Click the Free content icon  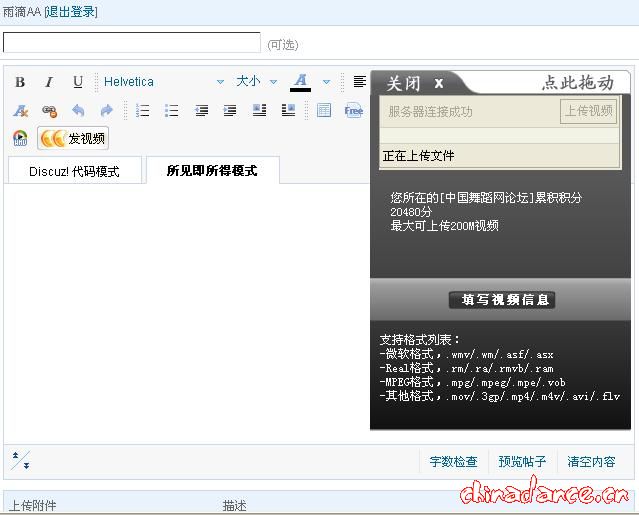353,110
